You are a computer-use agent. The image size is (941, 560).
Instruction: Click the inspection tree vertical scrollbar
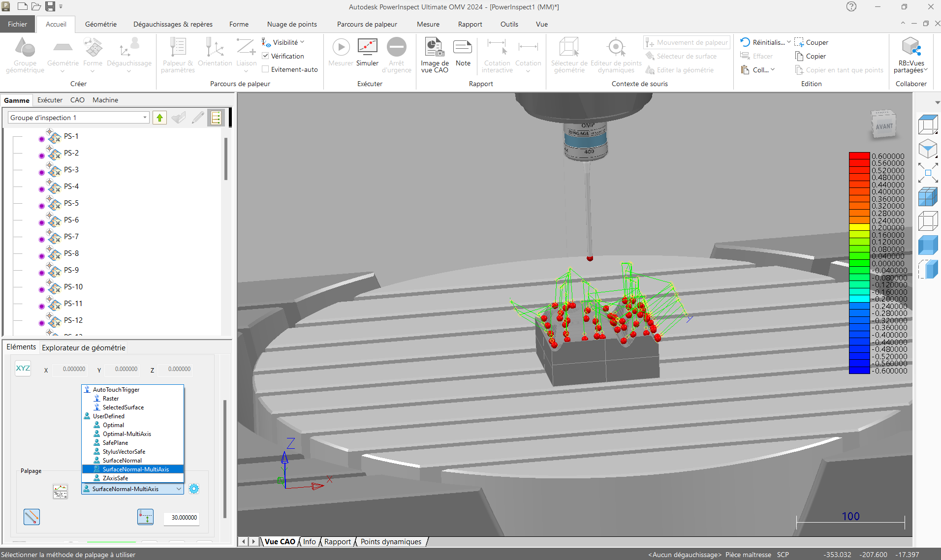(x=226, y=158)
